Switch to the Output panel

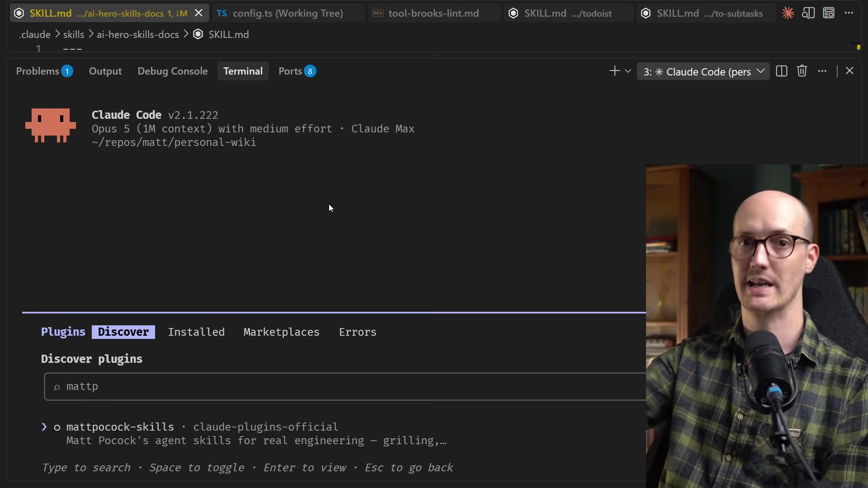(x=105, y=71)
